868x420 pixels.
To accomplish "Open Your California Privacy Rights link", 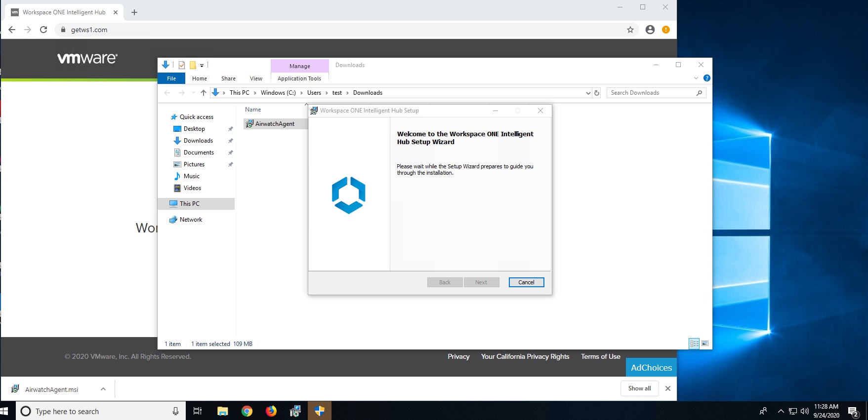I will [x=525, y=356].
